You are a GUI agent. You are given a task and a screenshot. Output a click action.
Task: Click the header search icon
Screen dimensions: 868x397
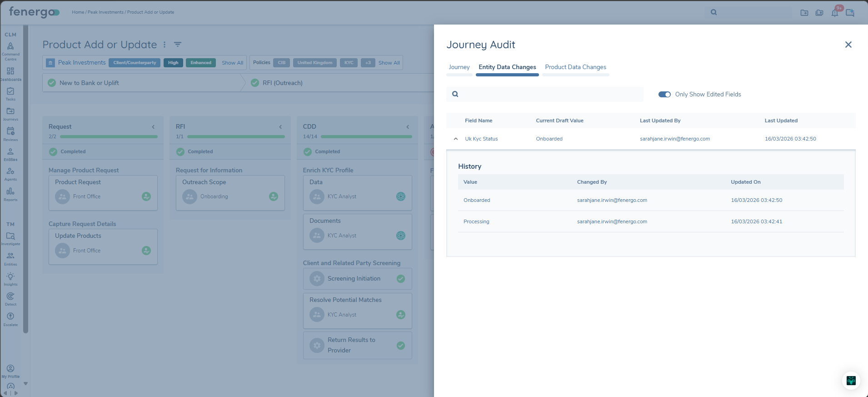coord(714,12)
